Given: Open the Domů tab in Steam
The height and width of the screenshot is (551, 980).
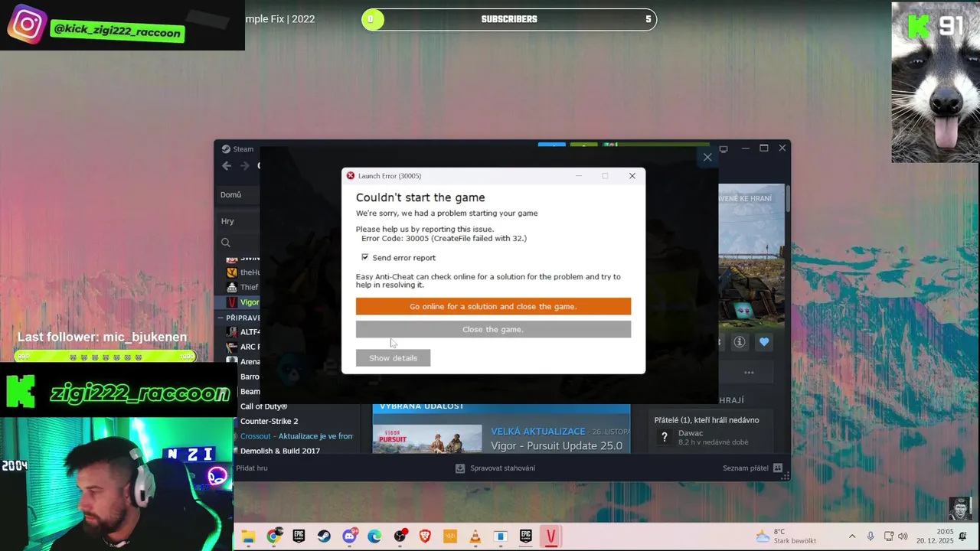Looking at the screenshot, I should point(230,194).
